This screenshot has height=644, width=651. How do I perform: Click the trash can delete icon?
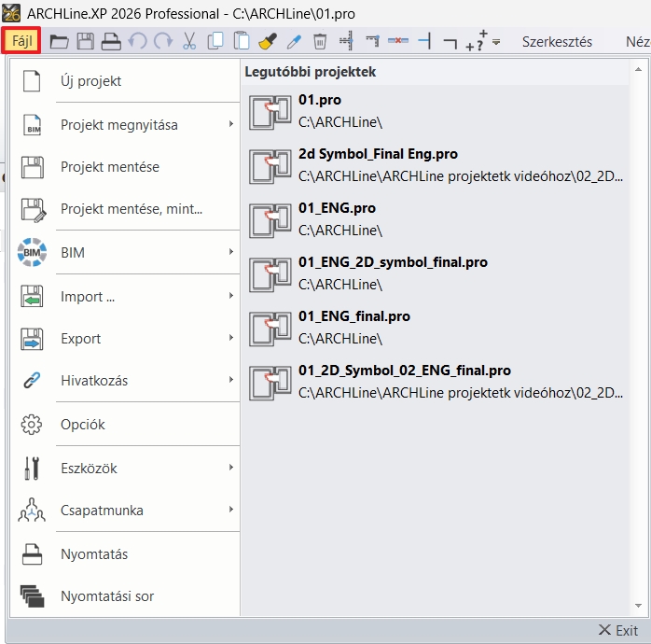tap(320, 42)
